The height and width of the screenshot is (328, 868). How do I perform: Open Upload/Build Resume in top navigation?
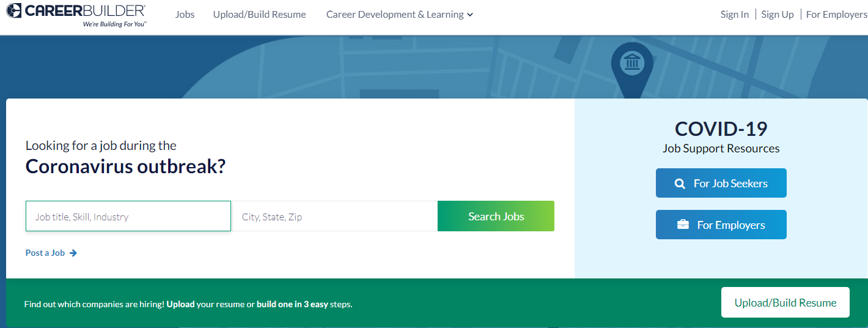[259, 14]
